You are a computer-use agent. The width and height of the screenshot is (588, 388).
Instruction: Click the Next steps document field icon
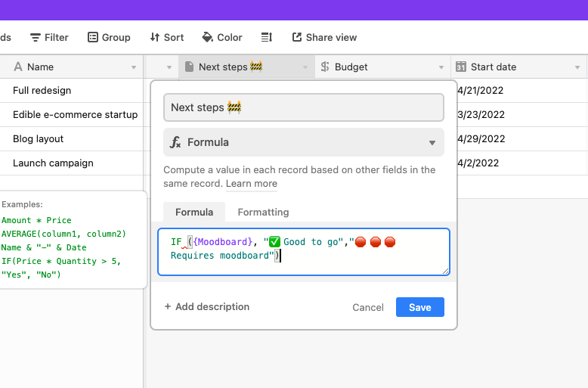190,67
